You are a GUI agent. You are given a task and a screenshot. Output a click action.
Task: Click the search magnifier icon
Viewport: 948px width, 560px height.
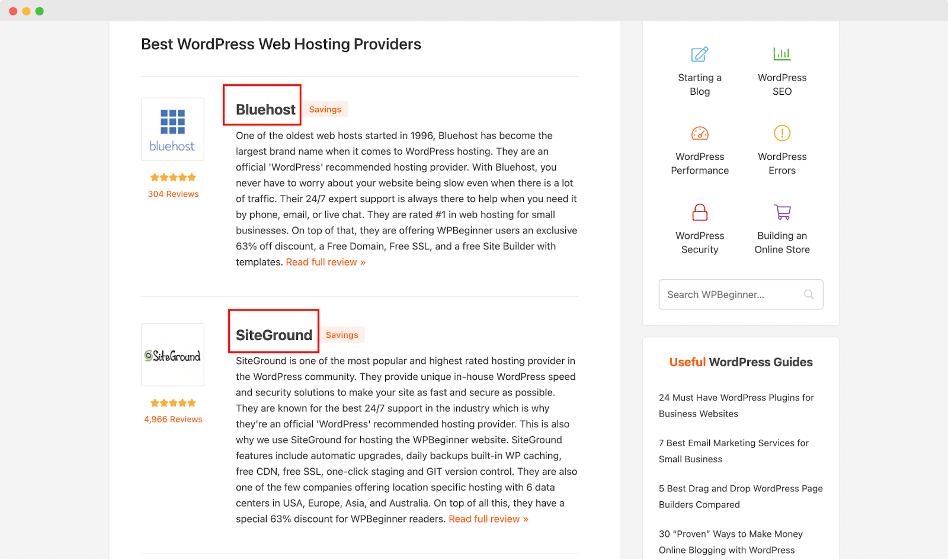[809, 295]
